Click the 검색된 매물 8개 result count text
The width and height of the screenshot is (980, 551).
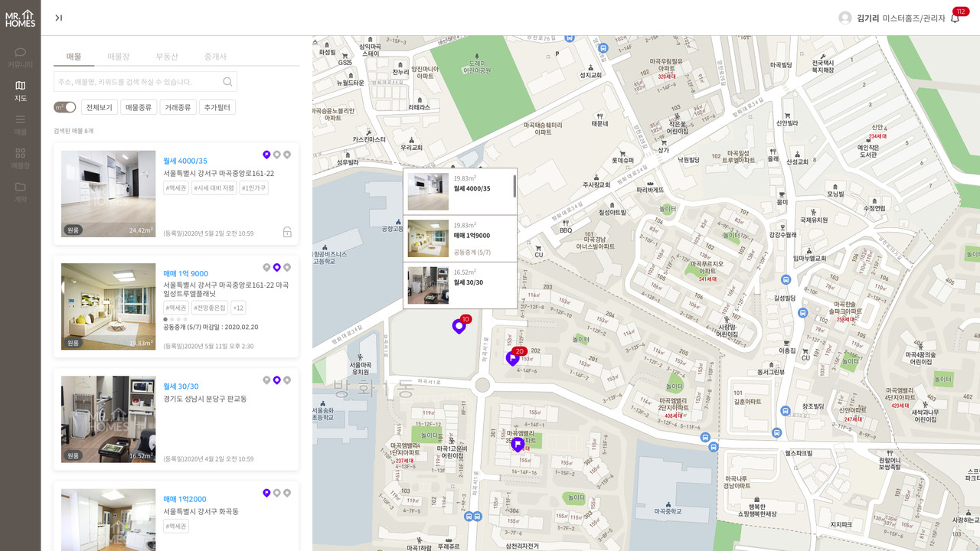tap(73, 131)
